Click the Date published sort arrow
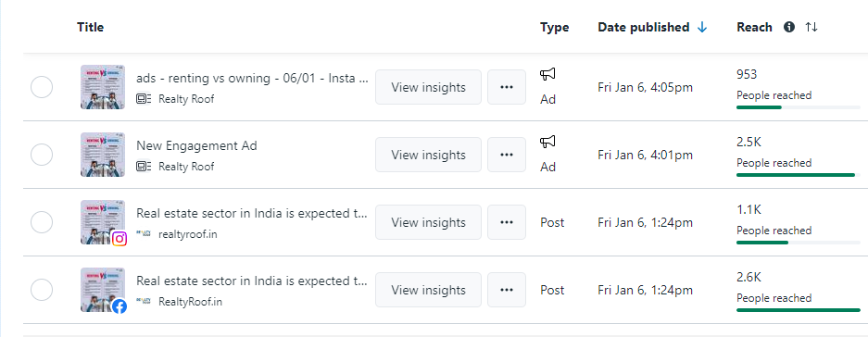868x337 pixels. [702, 27]
